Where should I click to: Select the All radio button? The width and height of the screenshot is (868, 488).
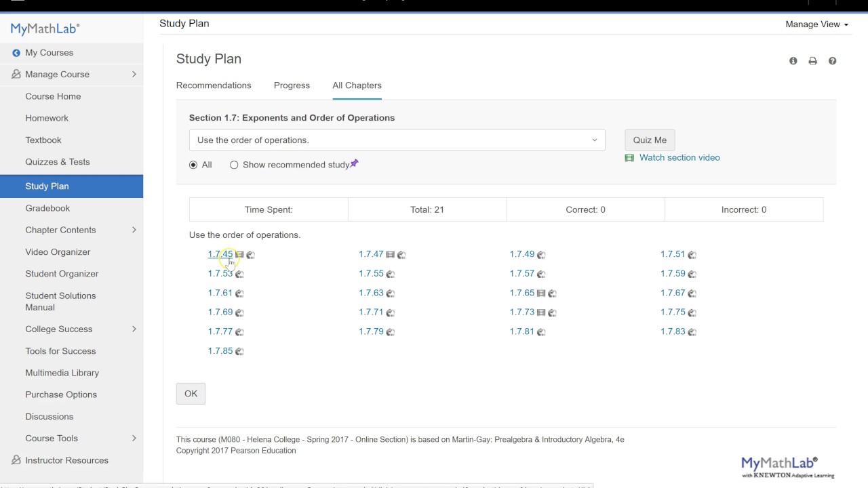pos(193,165)
